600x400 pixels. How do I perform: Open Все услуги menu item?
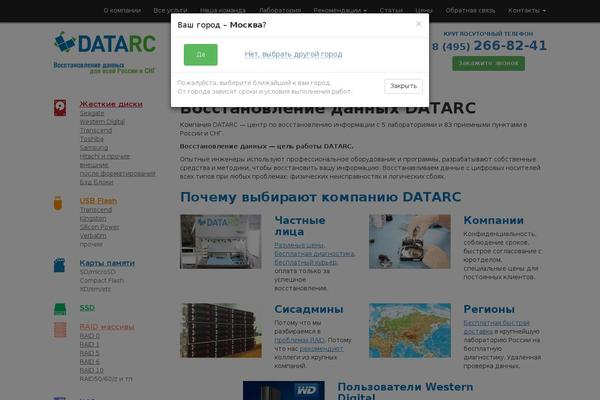coord(170,10)
